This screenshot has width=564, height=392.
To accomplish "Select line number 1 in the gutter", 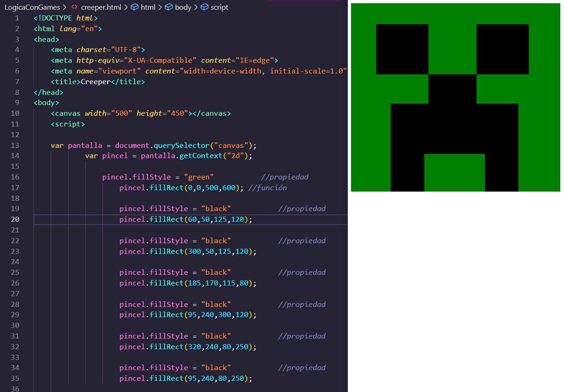I will 17,18.
